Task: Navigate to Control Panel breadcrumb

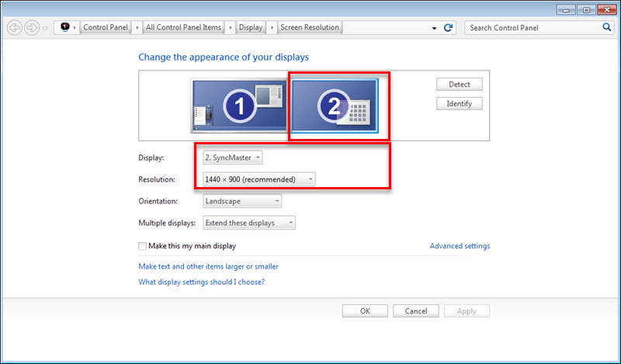Action: coord(106,27)
